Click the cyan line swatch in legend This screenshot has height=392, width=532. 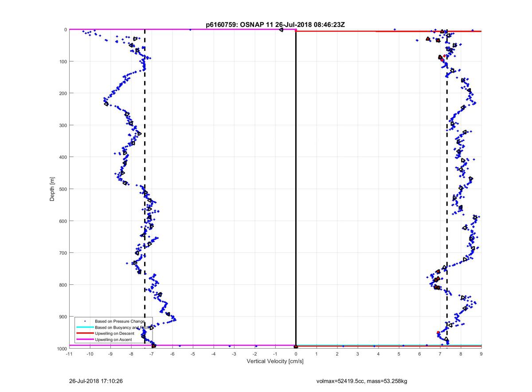[x=85, y=327]
